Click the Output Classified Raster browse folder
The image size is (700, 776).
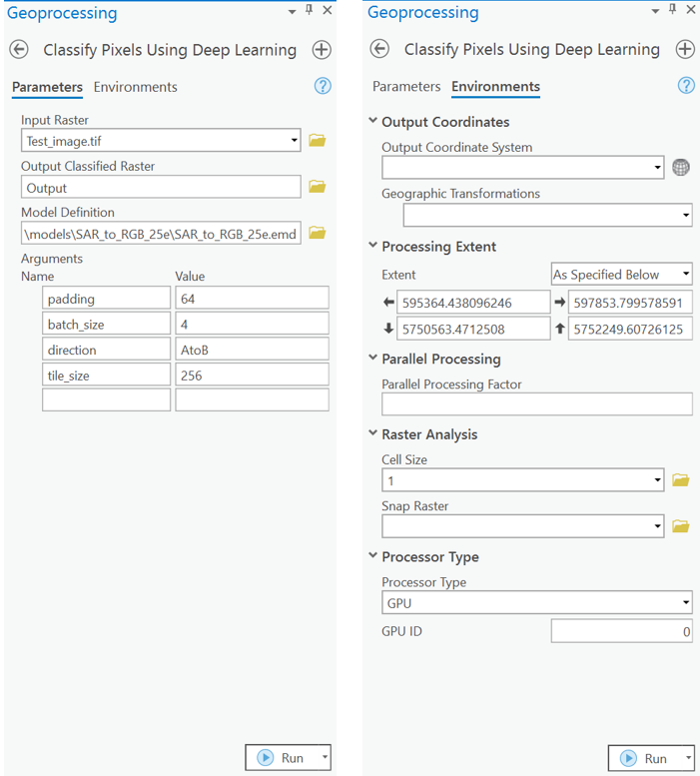pos(318,187)
